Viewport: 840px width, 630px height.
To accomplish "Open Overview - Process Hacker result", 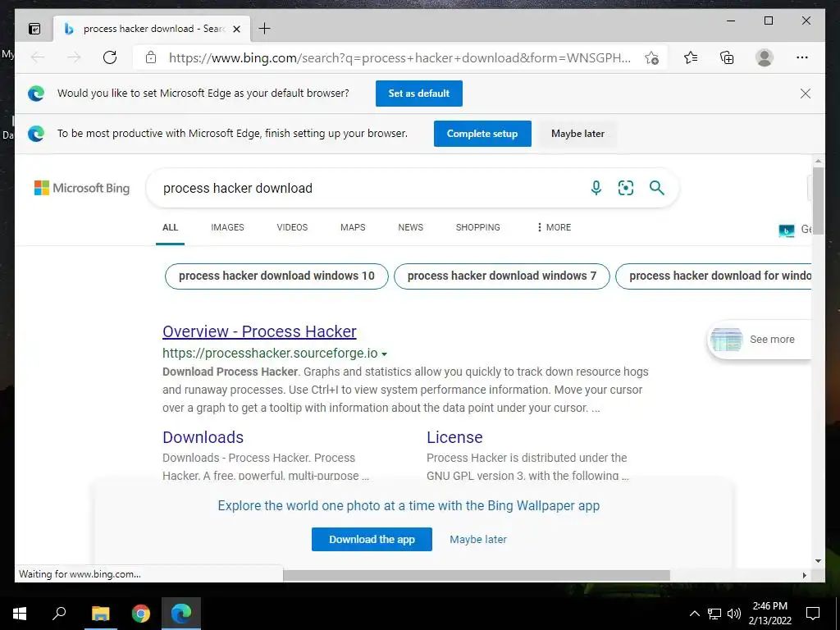I will (259, 331).
